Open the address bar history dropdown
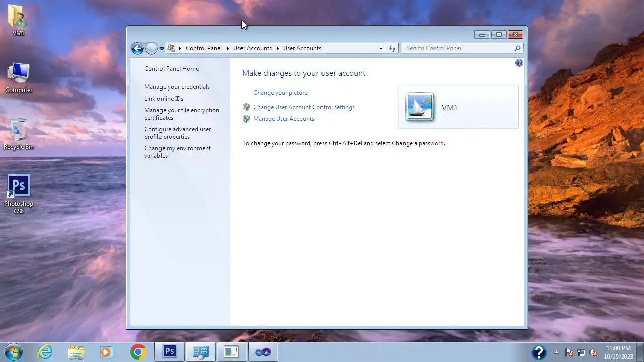The width and height of the screenshot is (644, 362). [x=381, y=48]
